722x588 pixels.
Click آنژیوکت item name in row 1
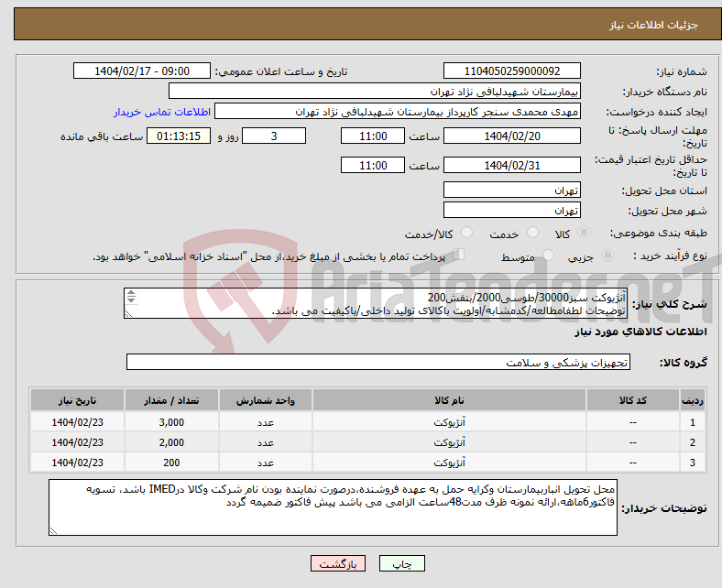pos(449,422)
